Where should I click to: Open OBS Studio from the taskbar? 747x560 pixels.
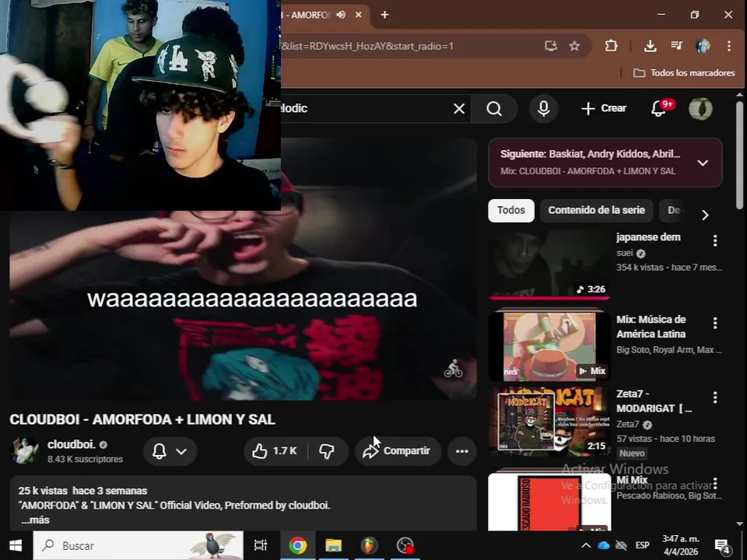click(x=405, y=545)
